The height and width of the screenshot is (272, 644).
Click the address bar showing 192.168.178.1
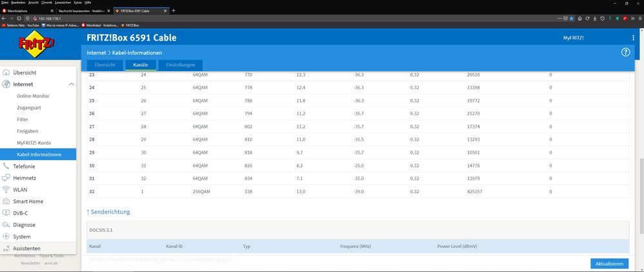pos(288,19)
